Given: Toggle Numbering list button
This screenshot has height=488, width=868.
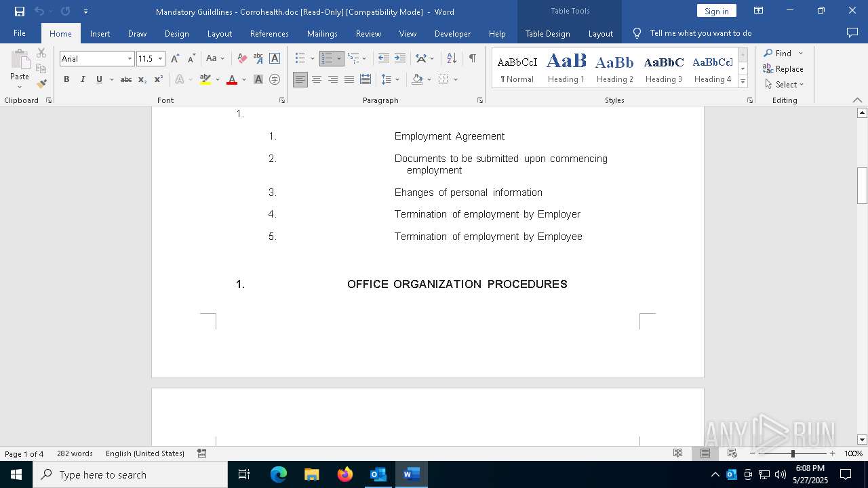Looking at the screenshot, I should [x=327, y=59].
